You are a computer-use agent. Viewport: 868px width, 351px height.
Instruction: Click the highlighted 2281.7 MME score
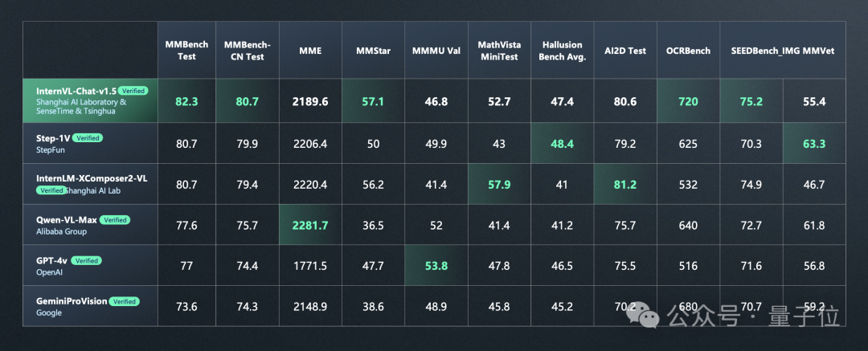click(310, 226)
